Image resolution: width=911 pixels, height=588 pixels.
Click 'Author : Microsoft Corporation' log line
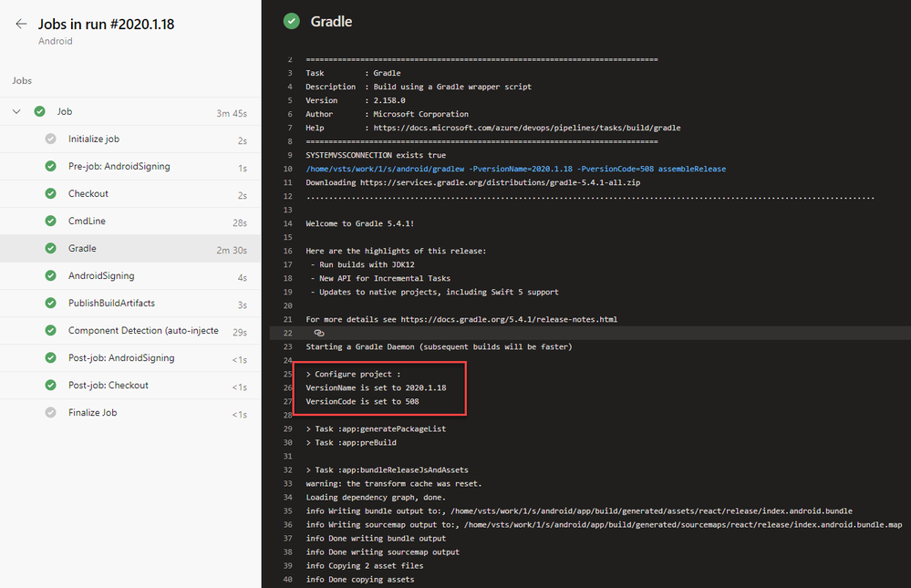387,114
